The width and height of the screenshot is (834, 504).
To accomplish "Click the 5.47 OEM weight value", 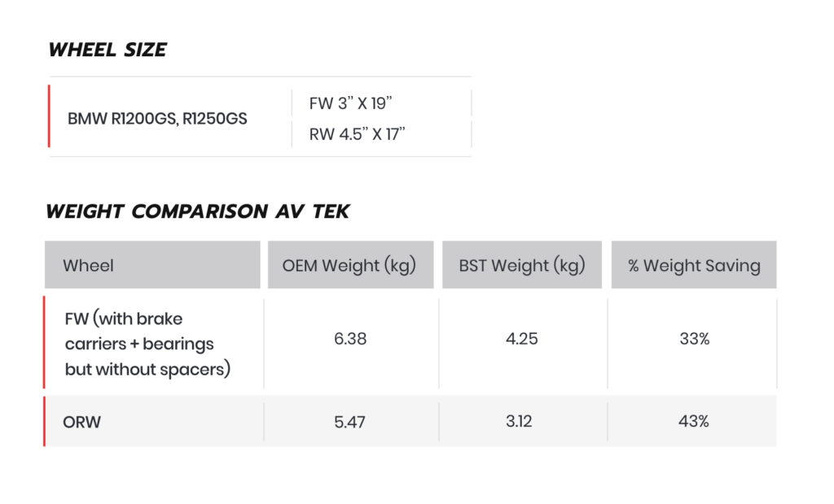I will coord(350,422).
